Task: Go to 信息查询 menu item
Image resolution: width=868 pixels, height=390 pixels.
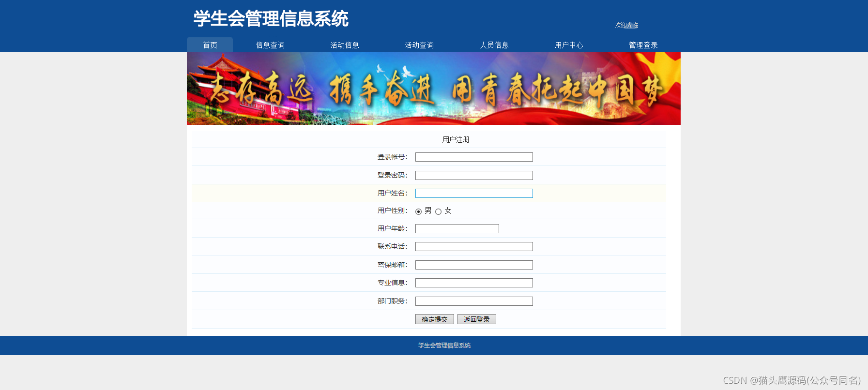Action: pyautogui.click(x=270, y=45)
